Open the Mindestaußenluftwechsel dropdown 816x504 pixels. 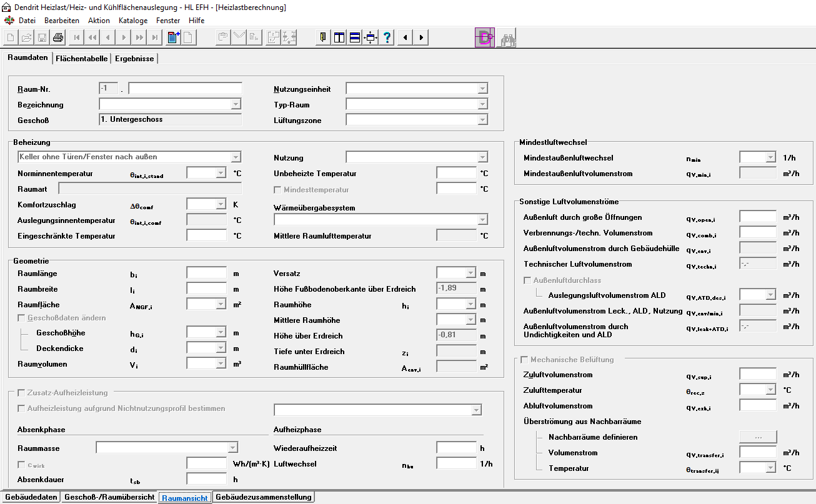coord(771,157)
